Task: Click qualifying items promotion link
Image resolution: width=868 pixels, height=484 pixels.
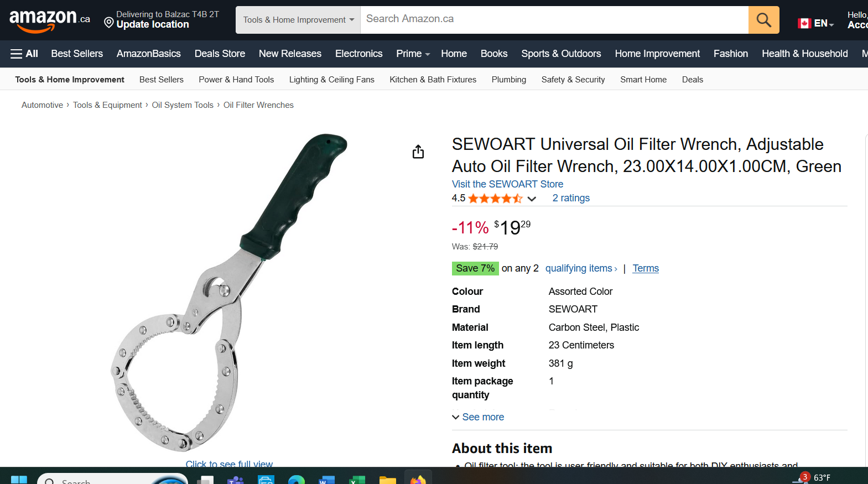Action: [x=581, y=268]
